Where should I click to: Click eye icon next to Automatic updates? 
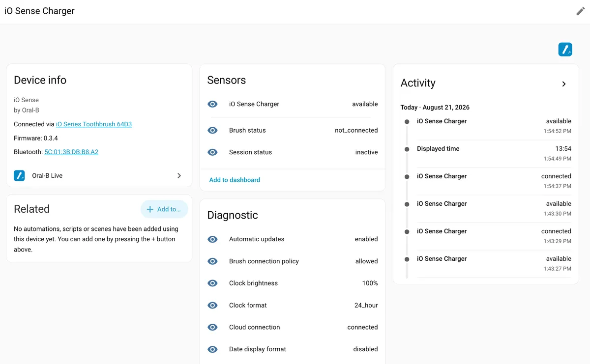212,239
